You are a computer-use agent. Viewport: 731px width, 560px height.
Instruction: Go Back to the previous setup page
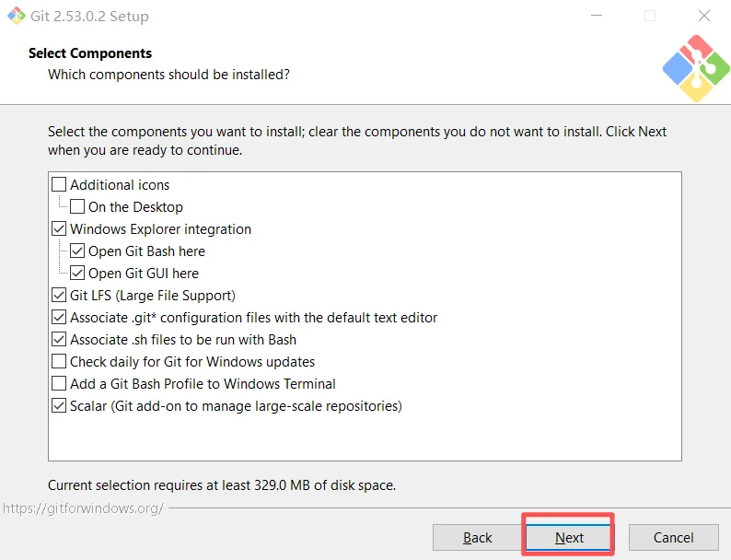[478, 538]
